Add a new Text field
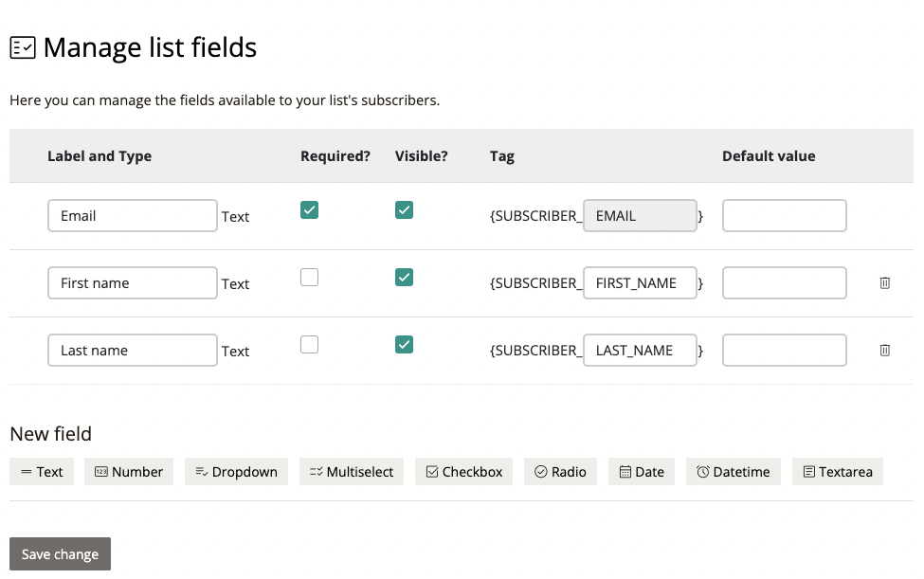 click(x=42, y=472)
